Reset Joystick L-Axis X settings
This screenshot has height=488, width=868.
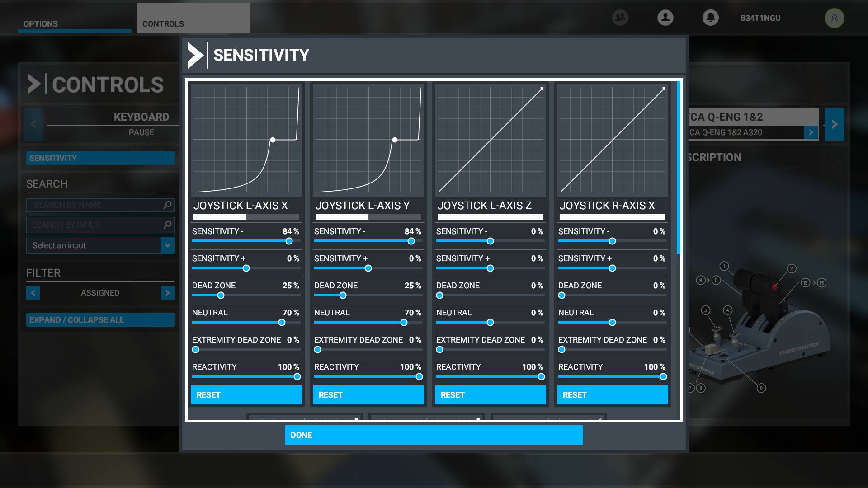coord(246,394)
